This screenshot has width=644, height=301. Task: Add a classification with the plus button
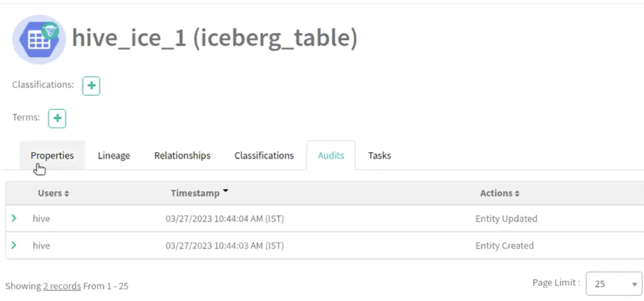click(91, 86)
